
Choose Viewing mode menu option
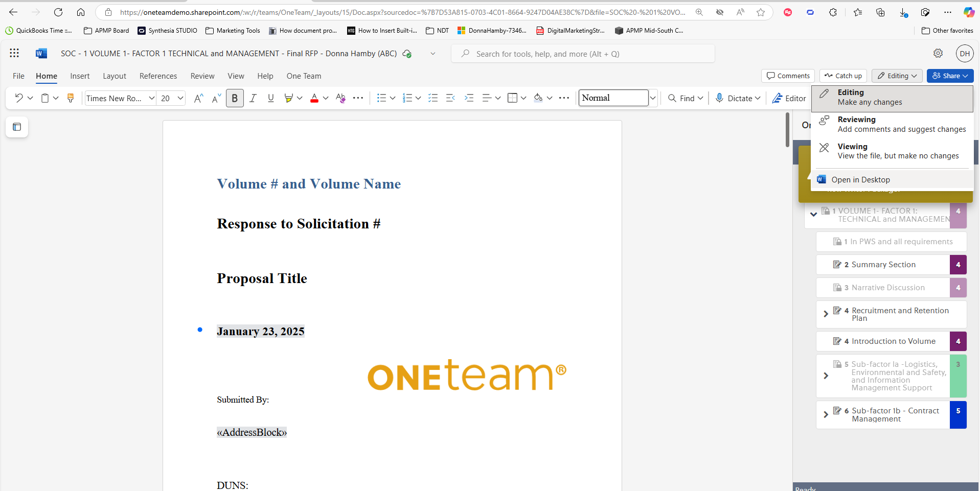892,151
